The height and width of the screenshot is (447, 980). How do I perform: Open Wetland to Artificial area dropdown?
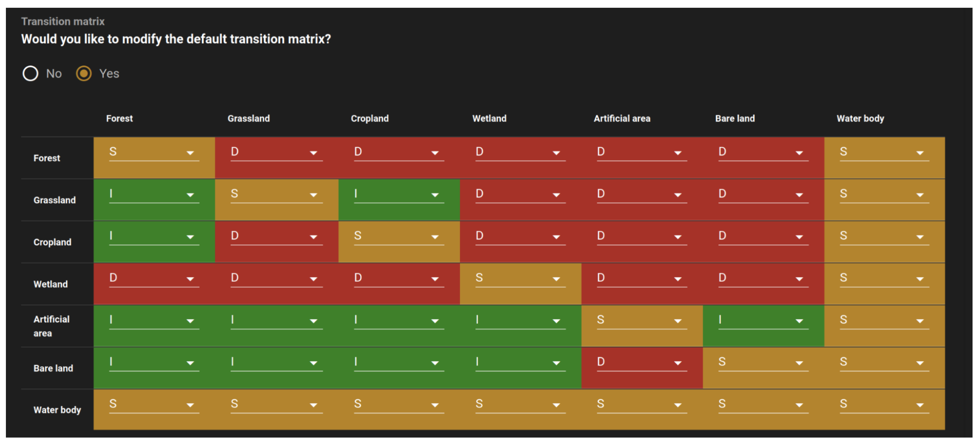point(641,279)
